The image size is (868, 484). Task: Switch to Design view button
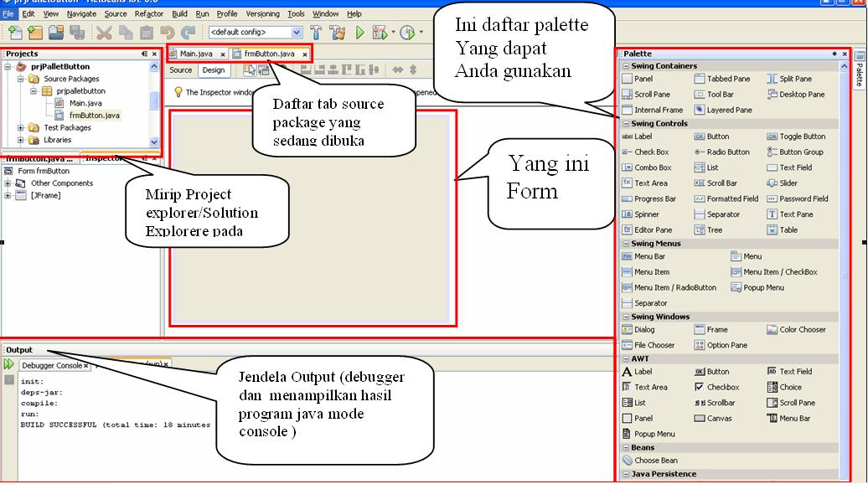point(213,70)
